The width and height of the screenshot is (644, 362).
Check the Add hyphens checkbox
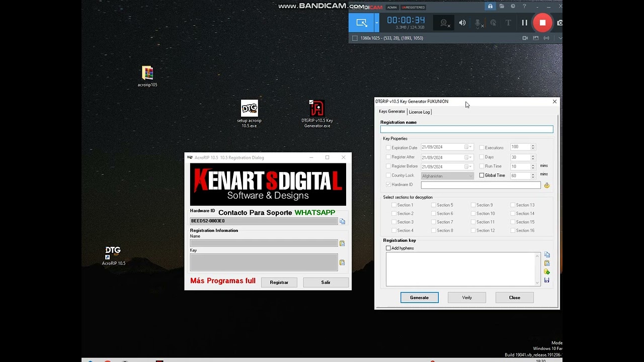tap(388, 248)
